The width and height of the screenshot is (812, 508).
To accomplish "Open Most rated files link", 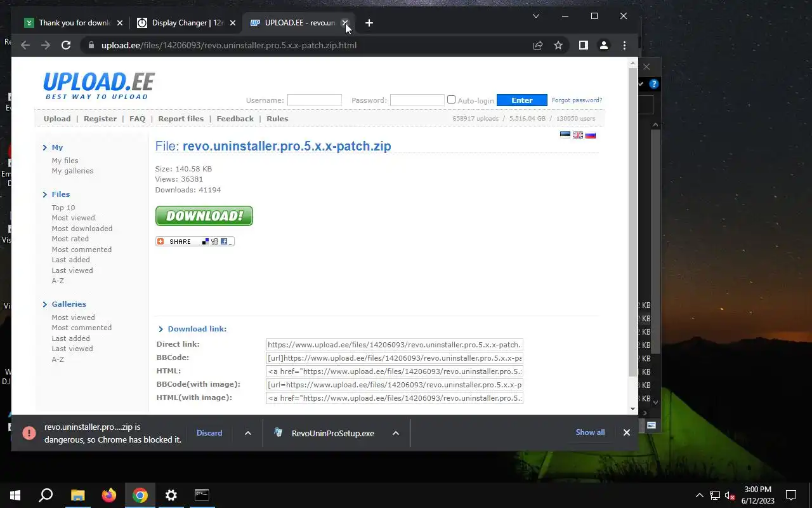I will 70,239.
